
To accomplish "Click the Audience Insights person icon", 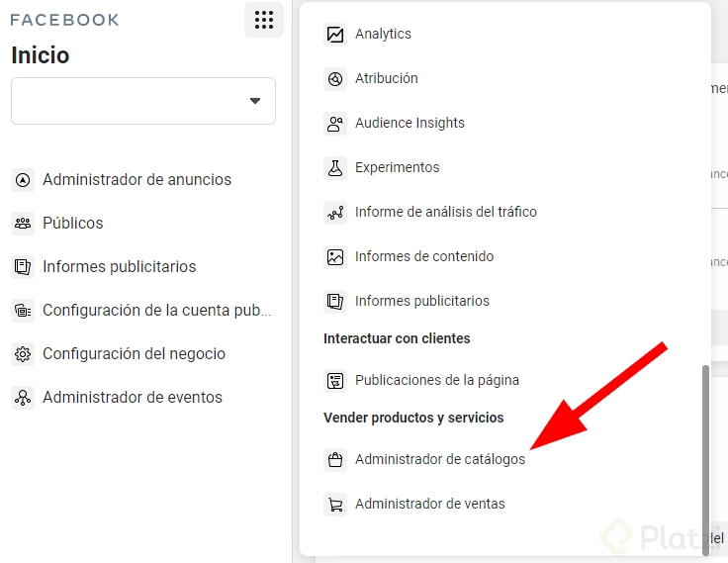I will click(335, 124).
